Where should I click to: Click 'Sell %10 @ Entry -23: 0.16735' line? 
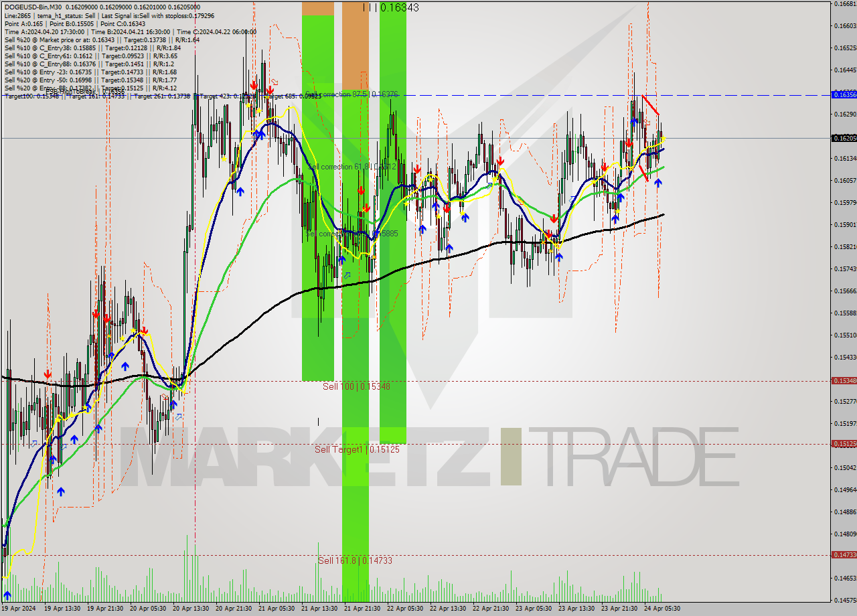click(90, 72)
